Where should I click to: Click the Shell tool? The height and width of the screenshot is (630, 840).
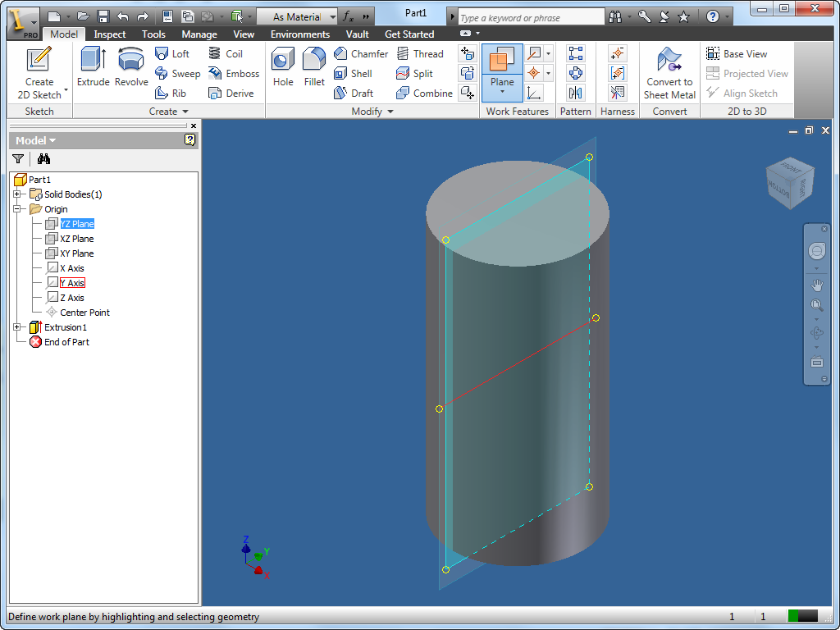click(353, 73)
